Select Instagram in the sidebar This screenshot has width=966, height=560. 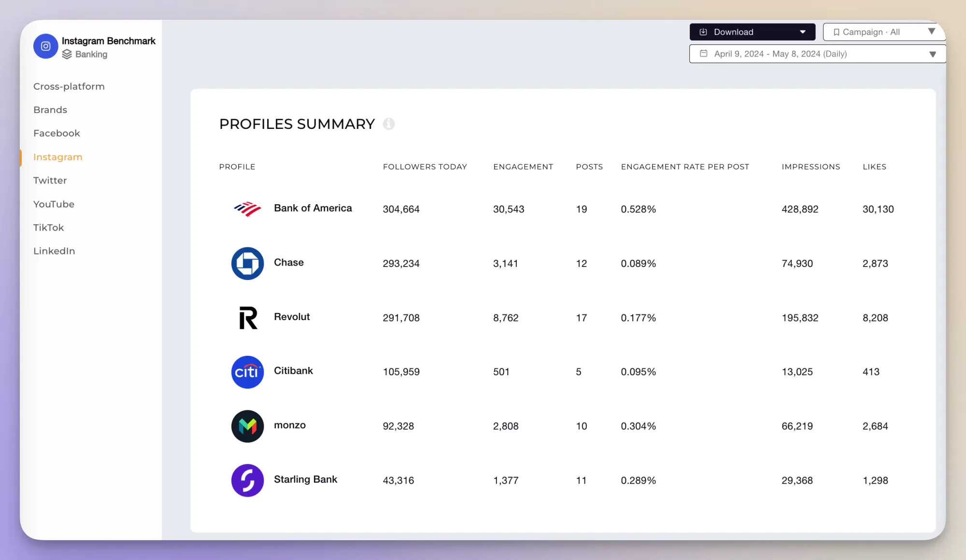pos(58,157)
